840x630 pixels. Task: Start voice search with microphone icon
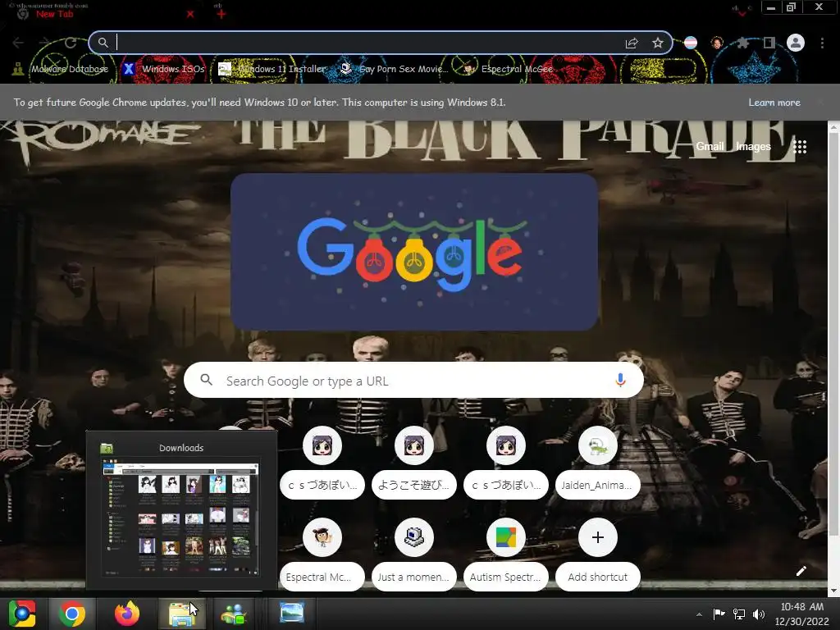(620, 380)
